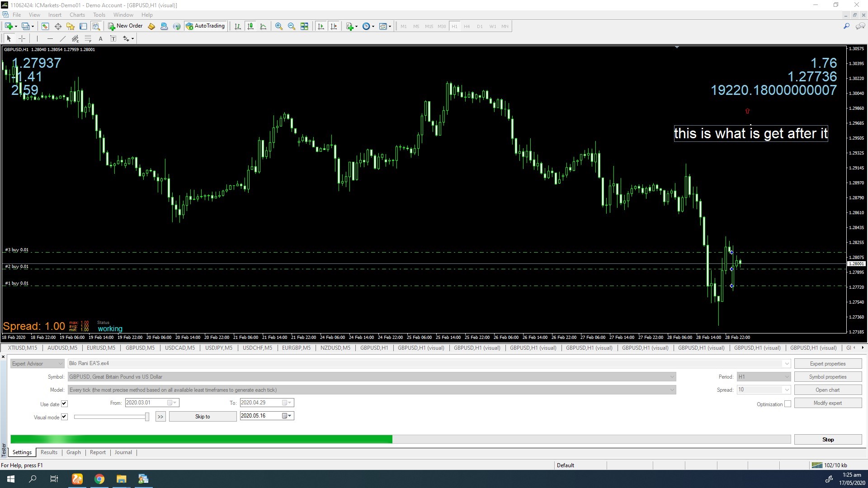Select the Fibonacci Retracement tool

pos(88,38)
